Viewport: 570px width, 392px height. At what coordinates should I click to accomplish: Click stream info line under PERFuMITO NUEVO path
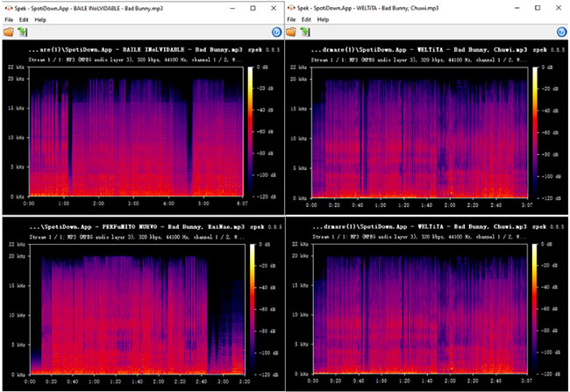(137, 237)
